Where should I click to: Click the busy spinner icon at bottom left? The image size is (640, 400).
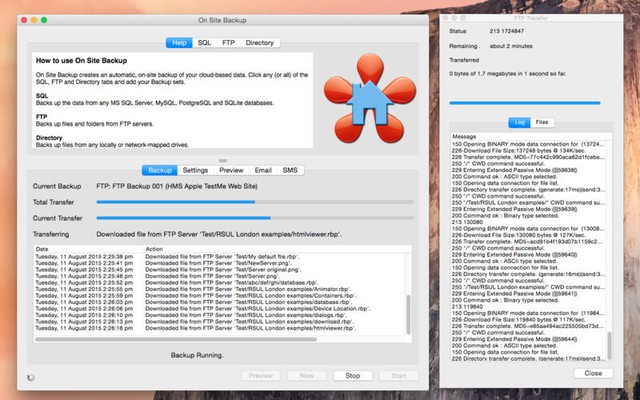(x=35, y=376)
